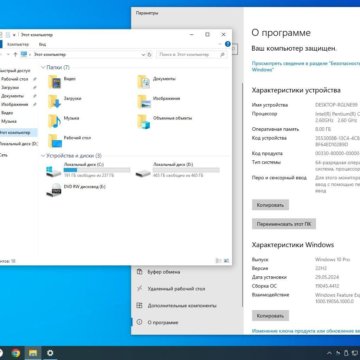This screenshot has width=360, height=360.
Task: Select Музыка in navigation pane
Action: point(9,121)
